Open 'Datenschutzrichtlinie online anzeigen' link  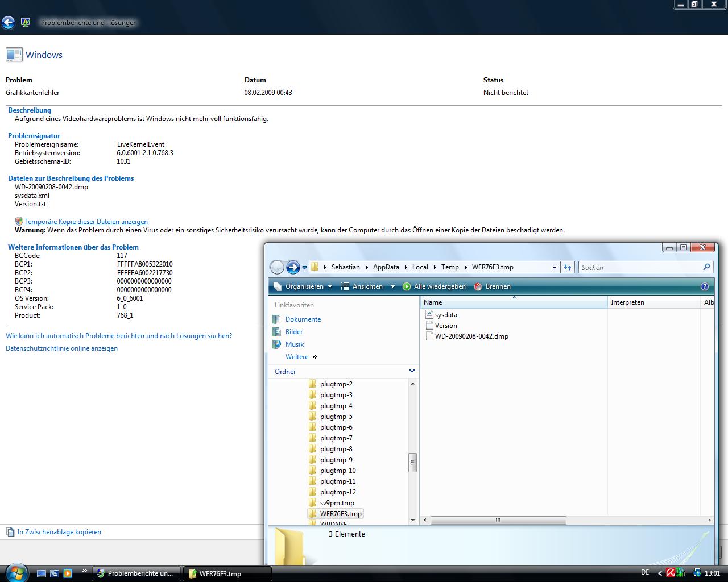click(x=61, y=348)
